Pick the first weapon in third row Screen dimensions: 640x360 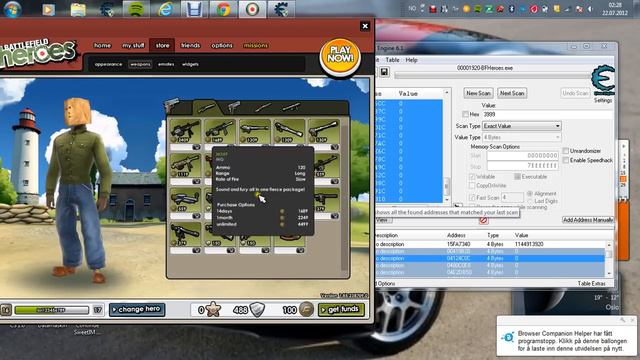[186, 200]
